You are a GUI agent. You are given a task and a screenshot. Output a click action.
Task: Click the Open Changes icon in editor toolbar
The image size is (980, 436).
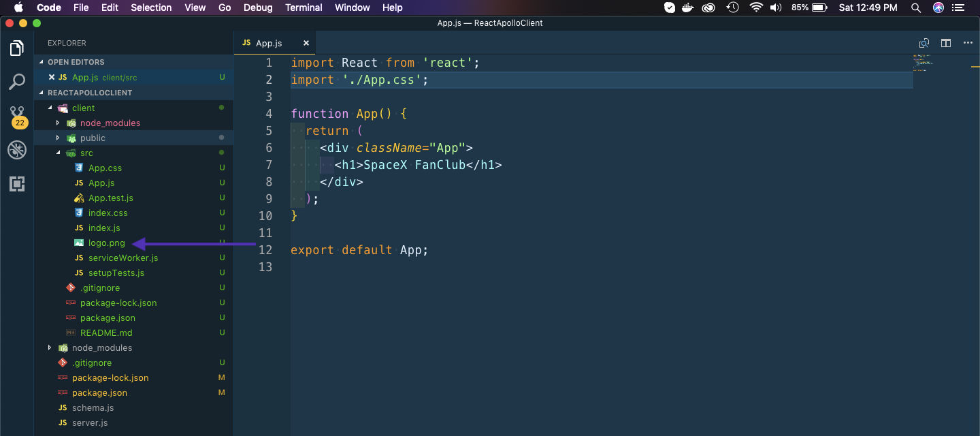924,43
